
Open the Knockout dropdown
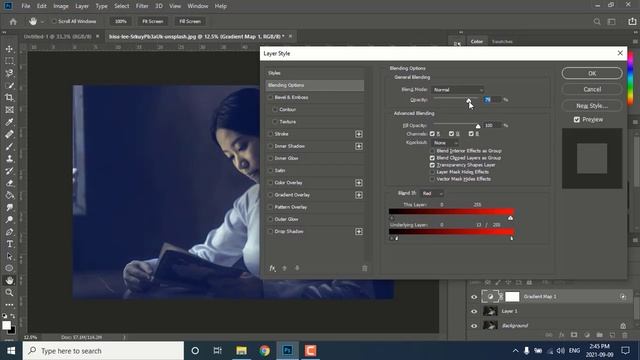coord(445,143)
